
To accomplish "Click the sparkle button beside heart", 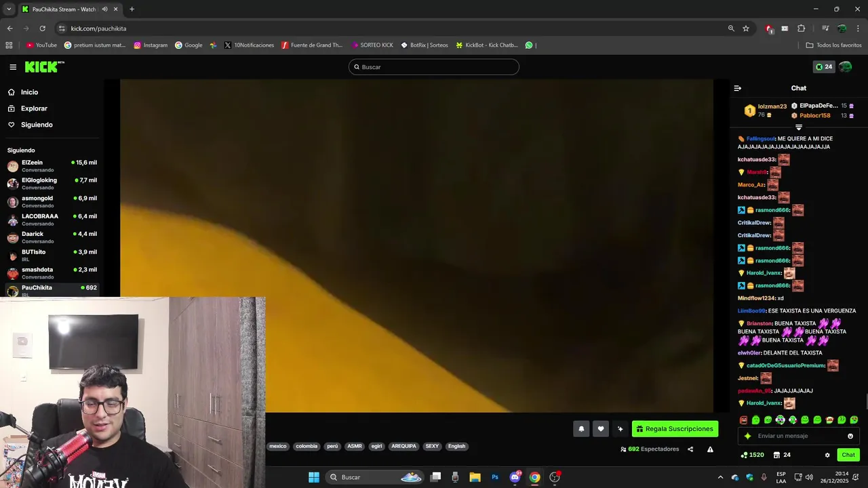I will pos(620,428).
